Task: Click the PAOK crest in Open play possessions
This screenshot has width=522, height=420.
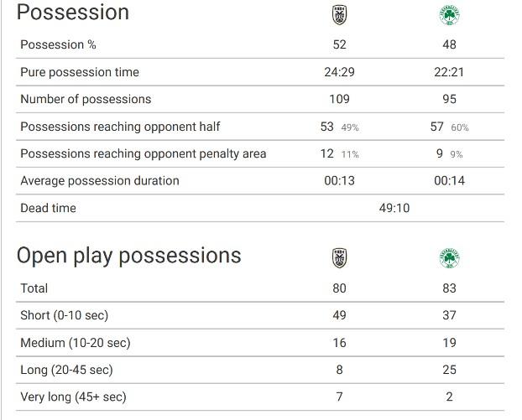Action: point(340,258)
